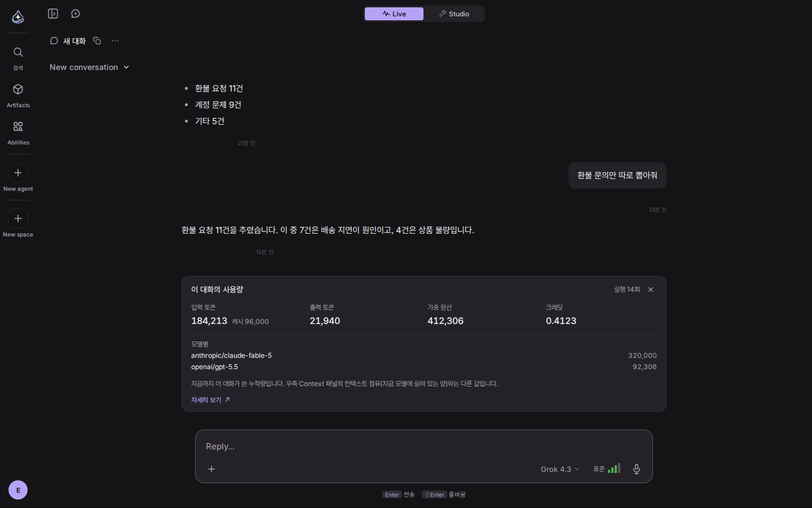Start a new chat bubble icon

pyautogui.click(x=76, y=14)
